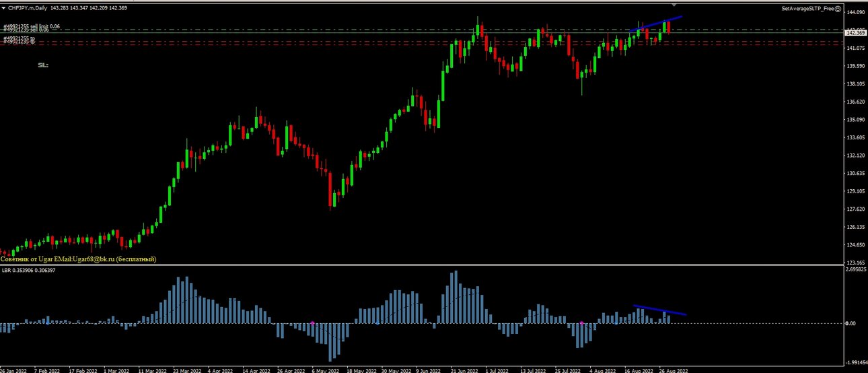Click the 139.590 price scale label
This screenshot has height=373, width=868.
[856, 66]
